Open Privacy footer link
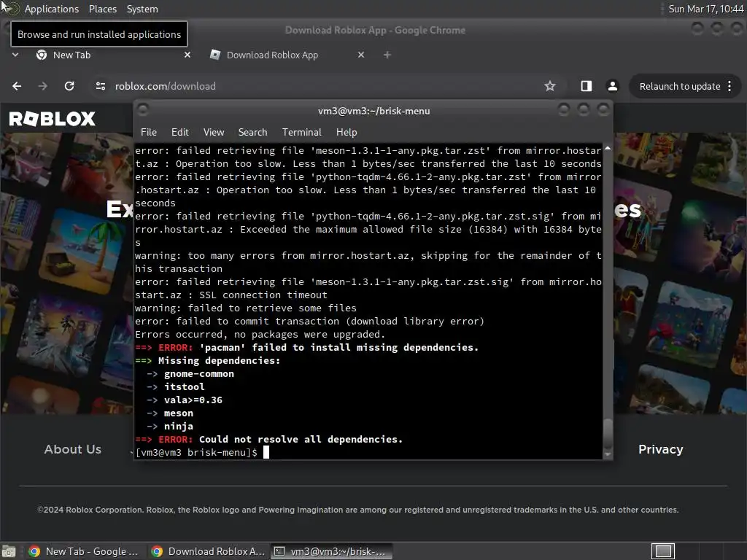Screen dimensions: 747x560 (x=660, y=449)
